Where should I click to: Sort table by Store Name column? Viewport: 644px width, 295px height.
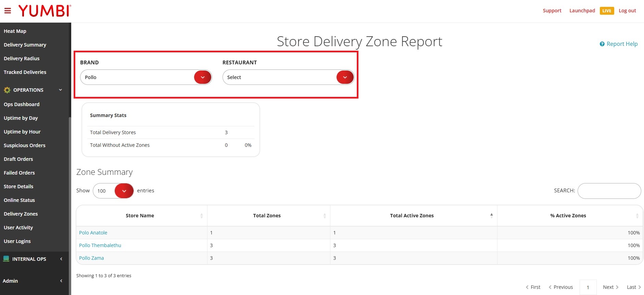click(141, 216)
